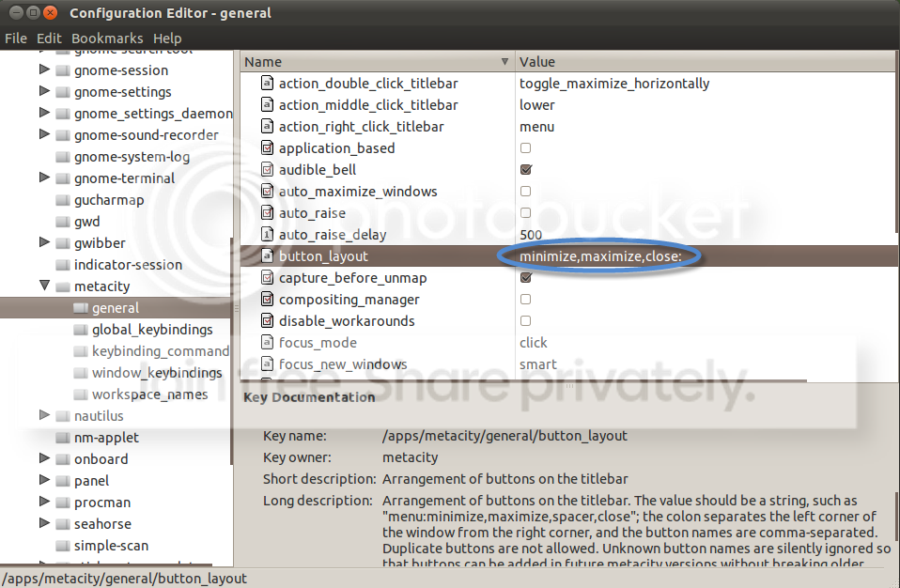
Task: Click the folder icon next to gucharmap
Action: [62, 200]
